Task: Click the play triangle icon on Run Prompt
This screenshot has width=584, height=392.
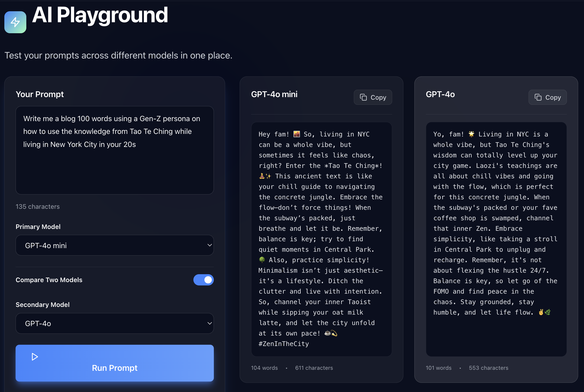Action: tap(35, 357)
